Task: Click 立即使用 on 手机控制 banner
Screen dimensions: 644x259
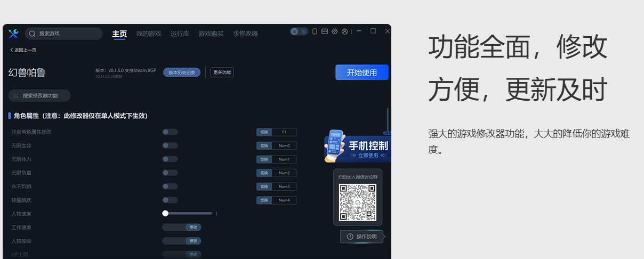Action: (x=368, y=156)
